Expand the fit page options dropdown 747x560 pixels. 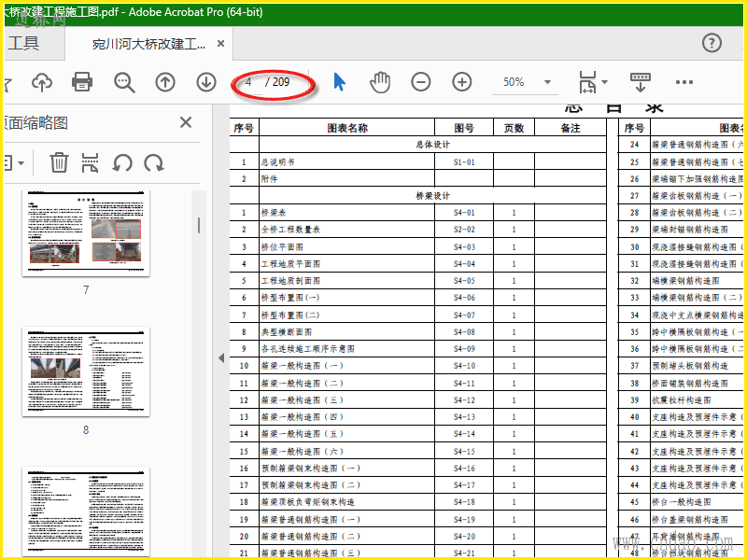tap(604, 82)
